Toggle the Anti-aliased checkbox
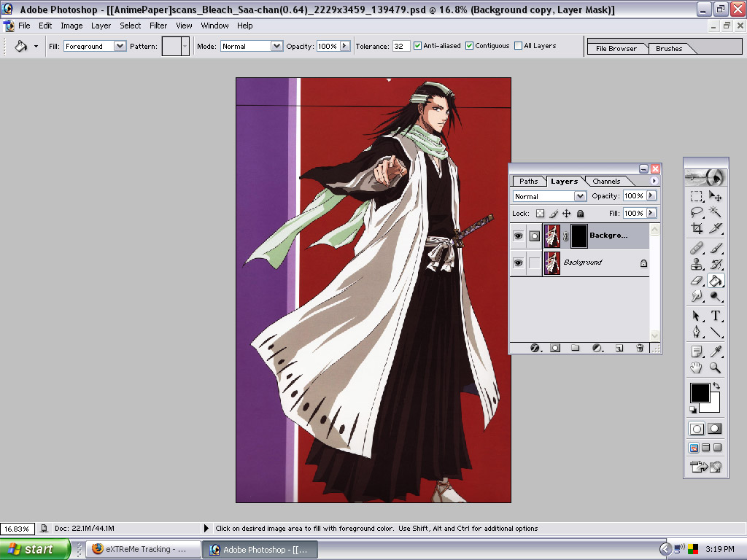This screenshot has height=560, width=747. (418, 46)
